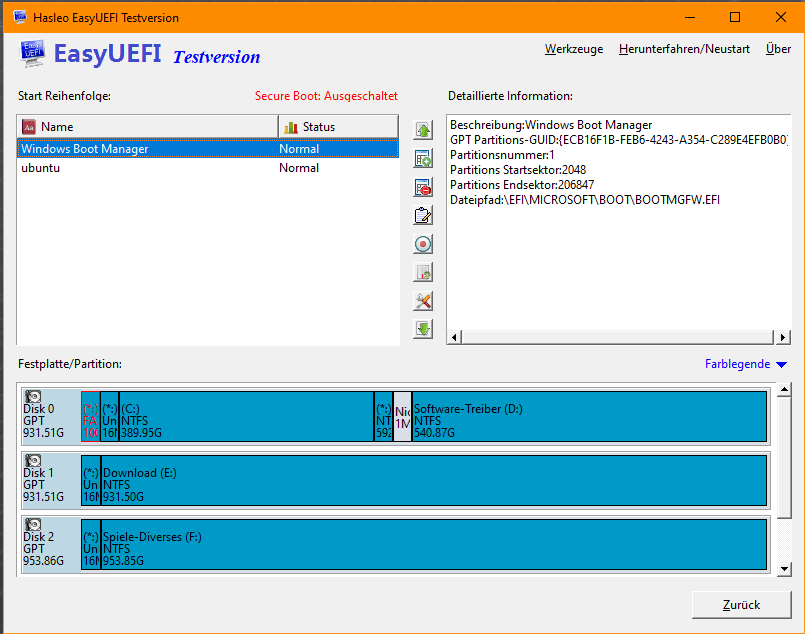Image resolution: width=805 pixels, height=634 pixels.
Task: Click the Disk 2 hard drive icon
Action: click(x=33, y=524)
